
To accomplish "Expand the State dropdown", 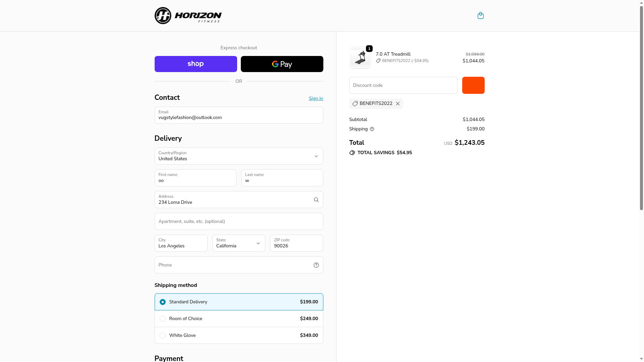I will coord(238,243).
